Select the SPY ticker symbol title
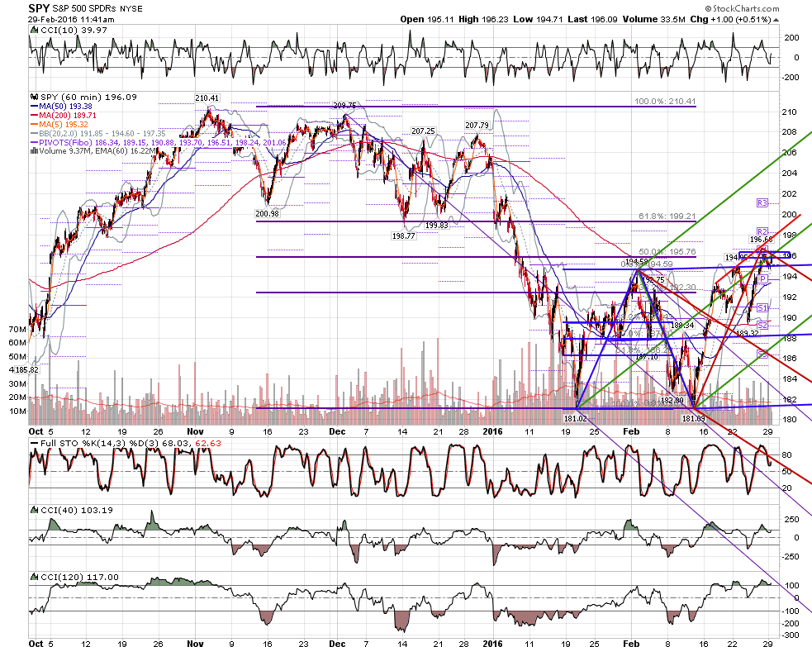 pyautogui.click(x=40, y=8)
